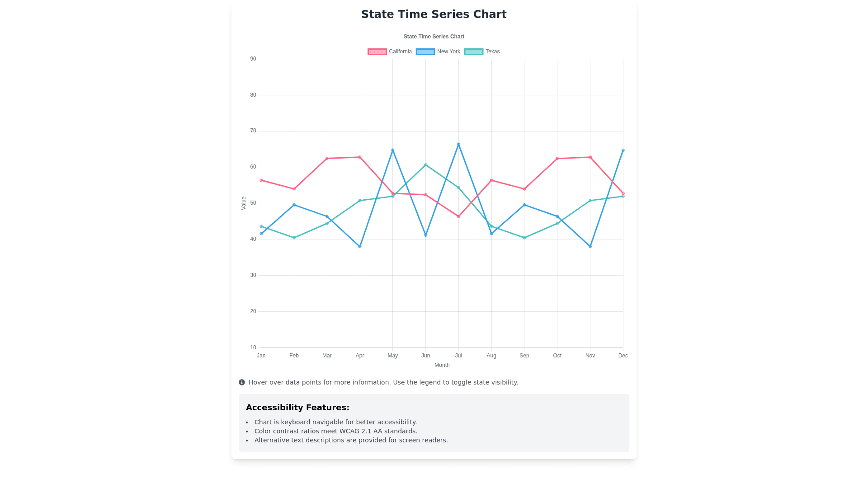868x488 pixels.
Task: Click Texas's June peak data point
Action: click(425, 165)
